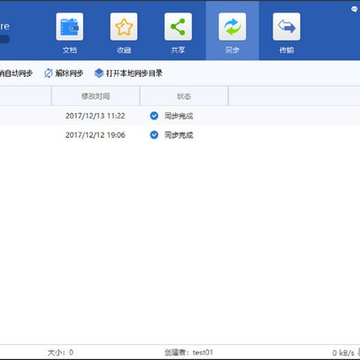The image size is (360, 360).
Task: Sort by the 修改时间 column header
Action: 96,96
